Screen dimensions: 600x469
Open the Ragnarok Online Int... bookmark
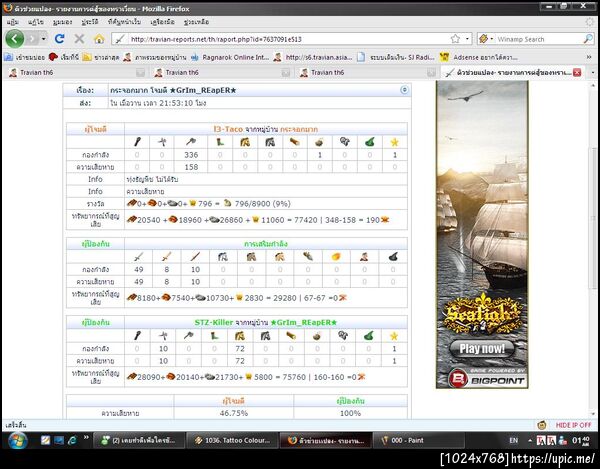(x=230, y=57)
